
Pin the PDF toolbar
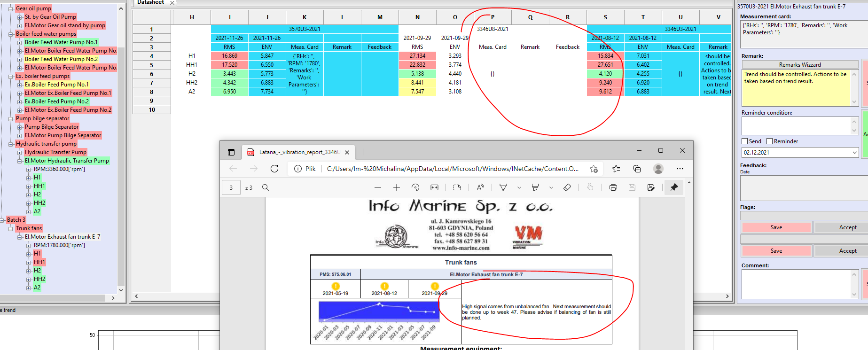click(674, 187)
